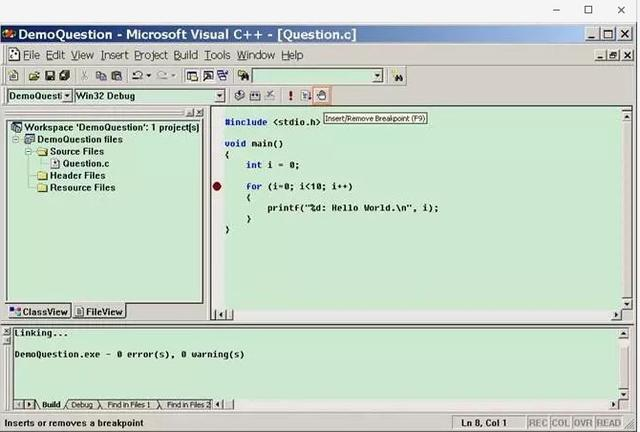Close the workspace panel with its X button

point(200,112)
